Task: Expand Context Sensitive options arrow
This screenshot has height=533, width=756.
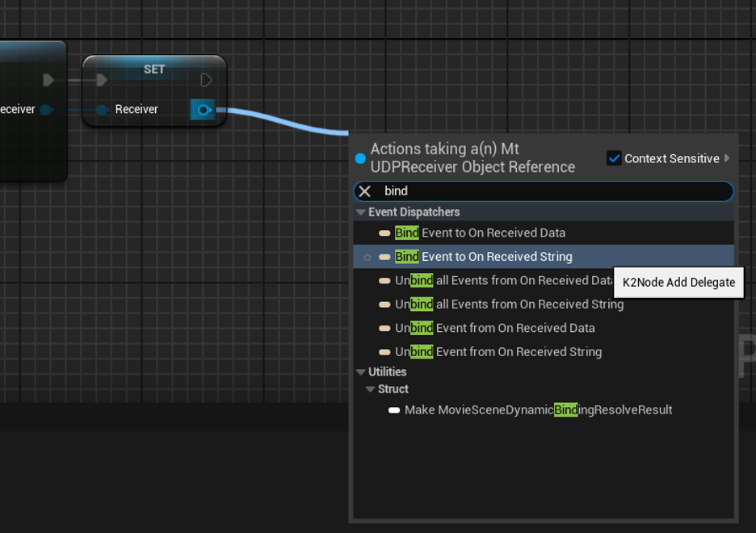Action: [727, 158]
